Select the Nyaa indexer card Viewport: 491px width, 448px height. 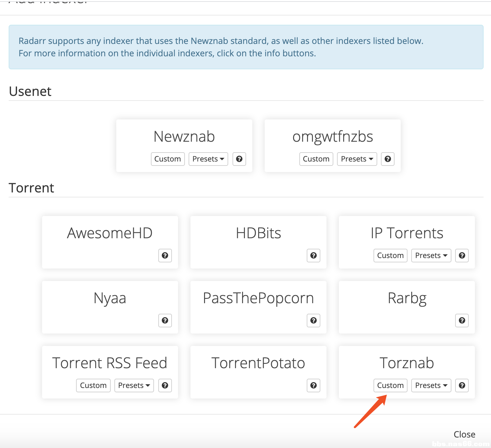110,307
